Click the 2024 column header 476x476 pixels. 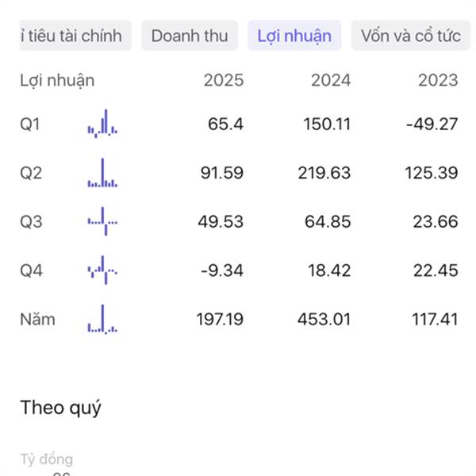click(x=331, y=80)
